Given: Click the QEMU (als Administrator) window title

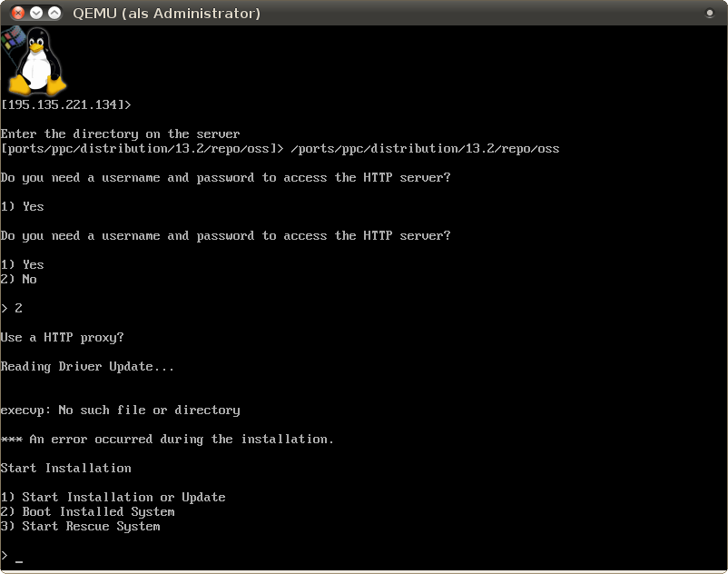Looking at the screenshot, I should click(166, 13).
